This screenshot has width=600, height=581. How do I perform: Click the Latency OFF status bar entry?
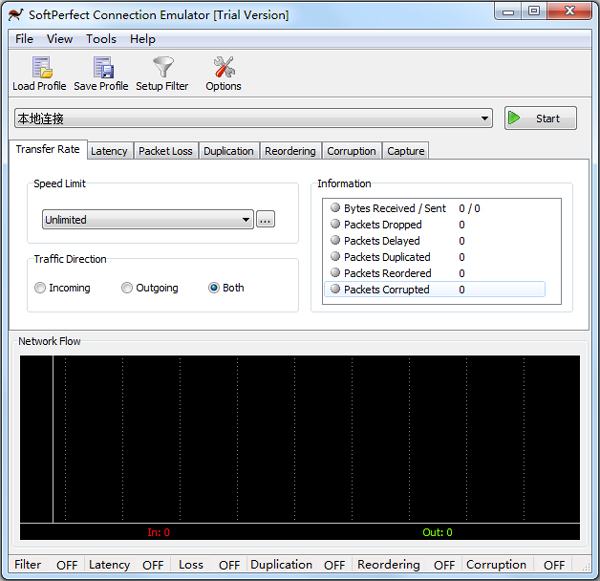pyautogui.click(x=126, y=565)
